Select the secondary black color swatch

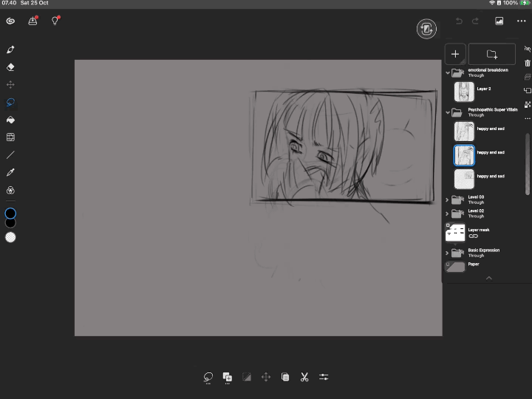(x=10, y=223)
